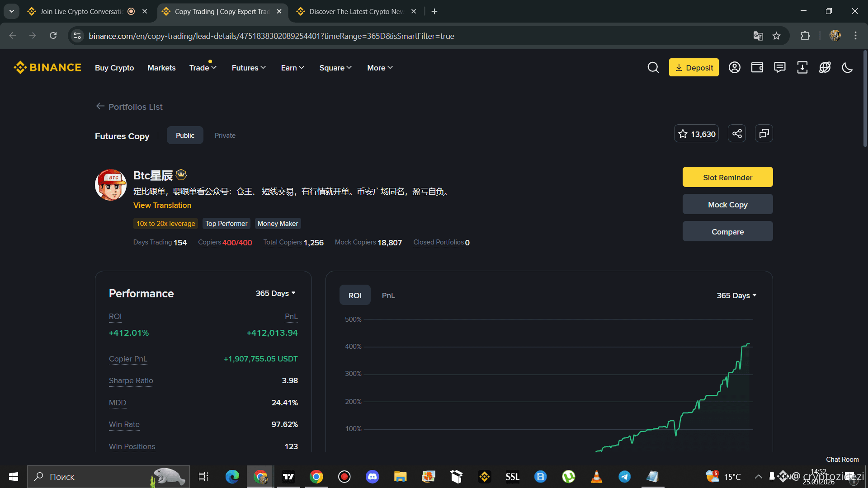Image resolution: width=868 pixels, height=488 pixels.
Task: Open the download app icon
Action: [x=802, y=68]
